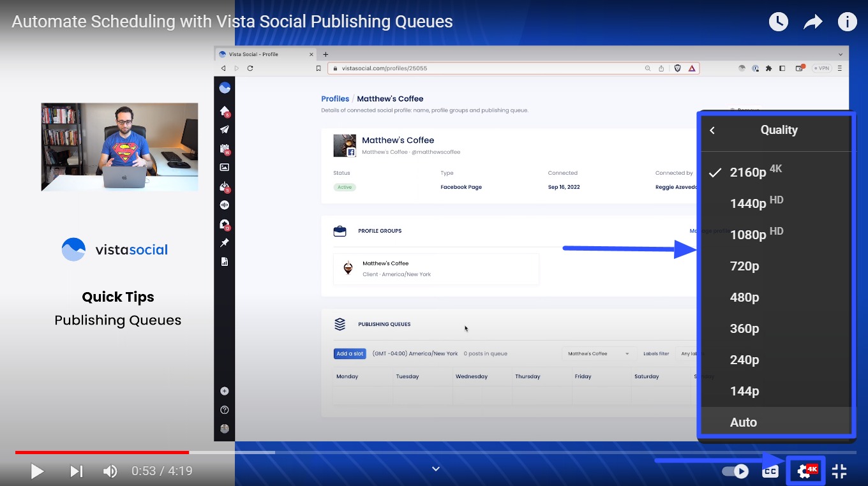Viewport: 868px width, 486px height.
Task: Select the pin icon in the Vista Social sidebar
Action: click(x=224, y=242)
